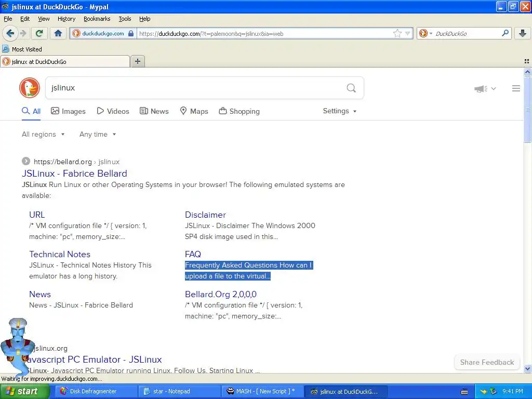The image size is (532, 399).
Task: Click the Share Feedback button
Action: click(x=487, y=362)
